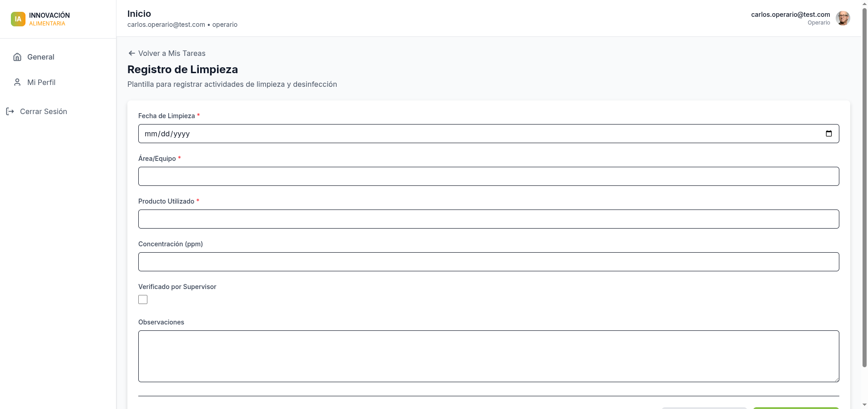The width and height of the screenshot is (868, 409).
Task: Open the General menu item
Action: point(40,57)
